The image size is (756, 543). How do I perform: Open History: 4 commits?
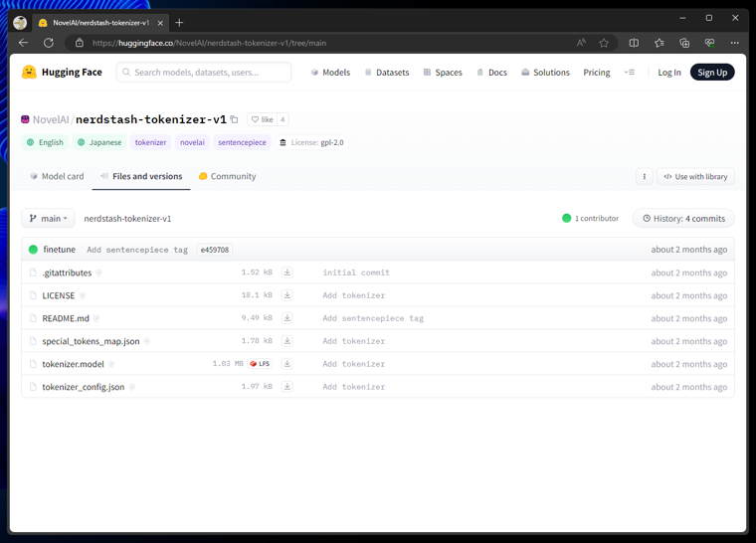pos(683,219)
